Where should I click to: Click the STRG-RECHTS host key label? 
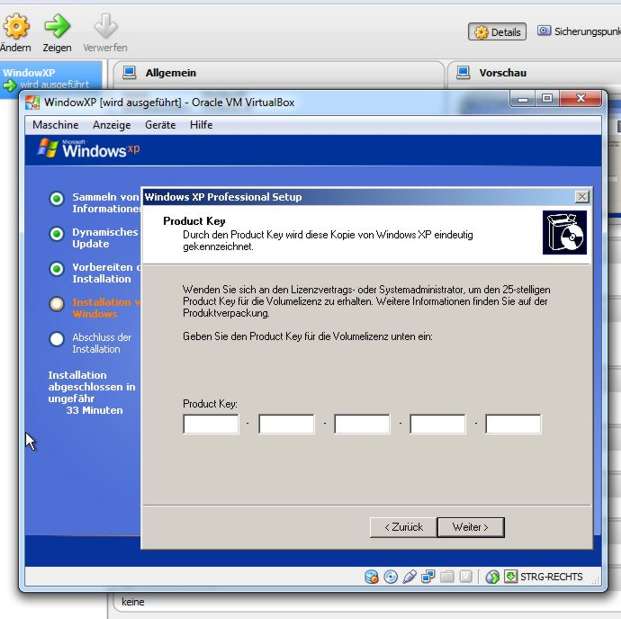click(551, 577)
